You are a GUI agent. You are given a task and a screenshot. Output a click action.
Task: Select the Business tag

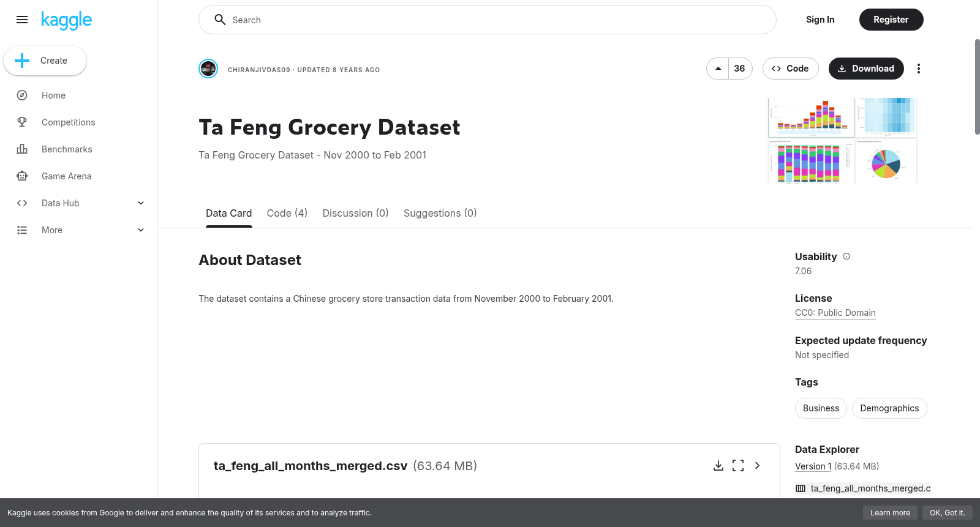point(821,408)
